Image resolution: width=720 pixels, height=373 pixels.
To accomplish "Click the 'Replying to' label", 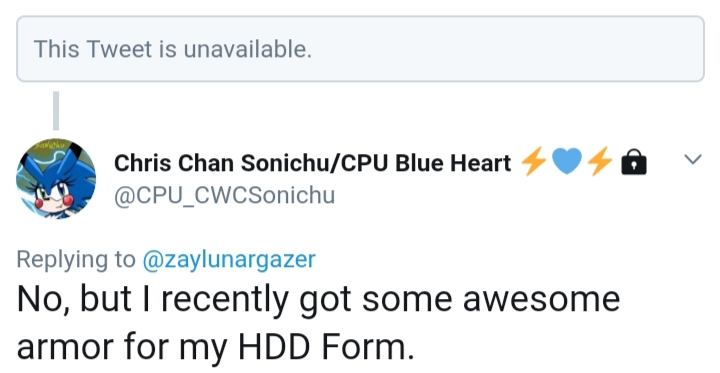I will tap(76, 260).
